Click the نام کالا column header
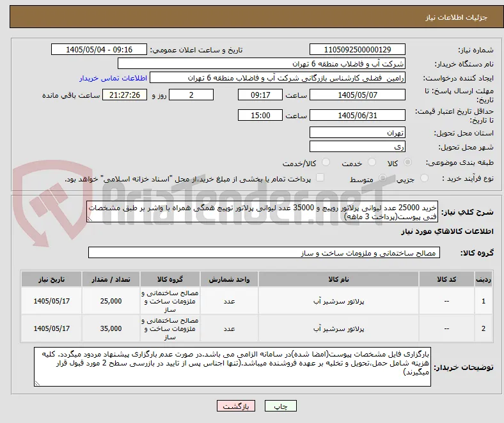Screen dimensions: 504x423 (338, 279)
